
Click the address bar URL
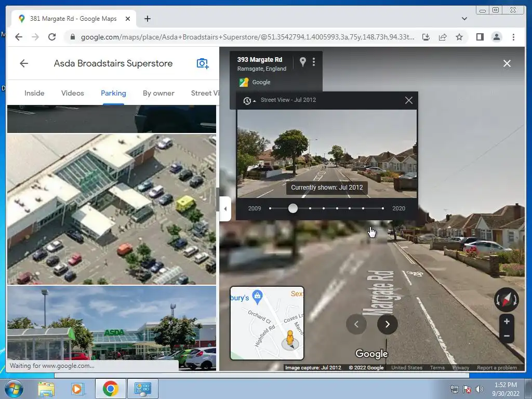(247, 37)
